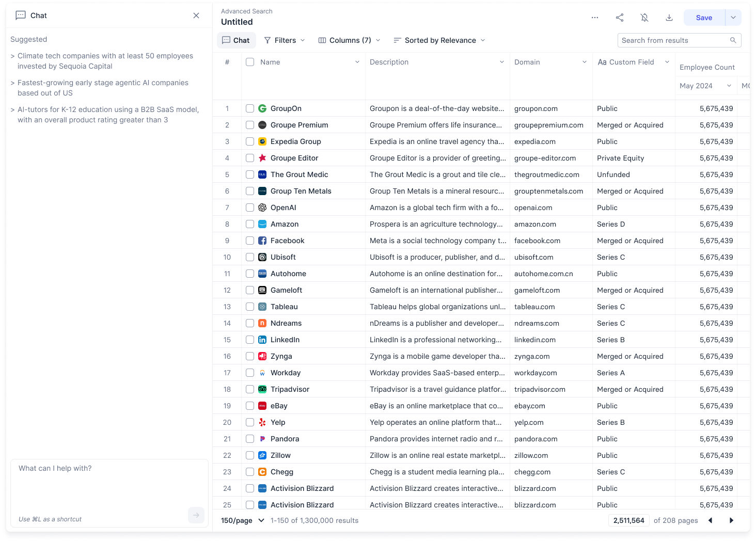Click the Ndreams logo icon
Viewport: 756px width, 542px height.
tap(262, 323)
